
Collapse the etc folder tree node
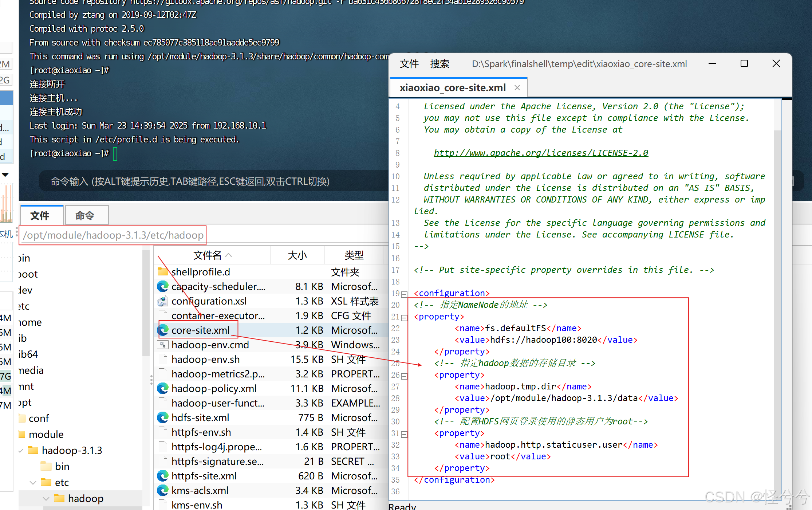(x=33, y=483)
